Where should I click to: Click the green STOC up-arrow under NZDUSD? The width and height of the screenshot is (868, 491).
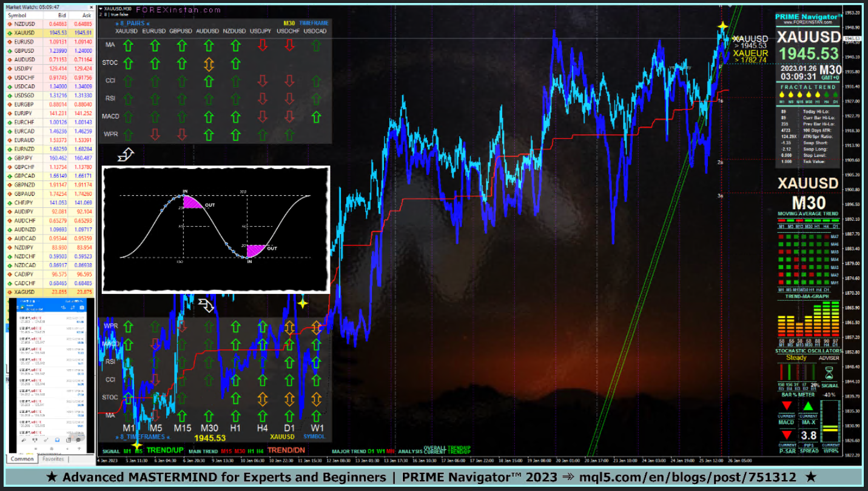(x=235, y=62)
